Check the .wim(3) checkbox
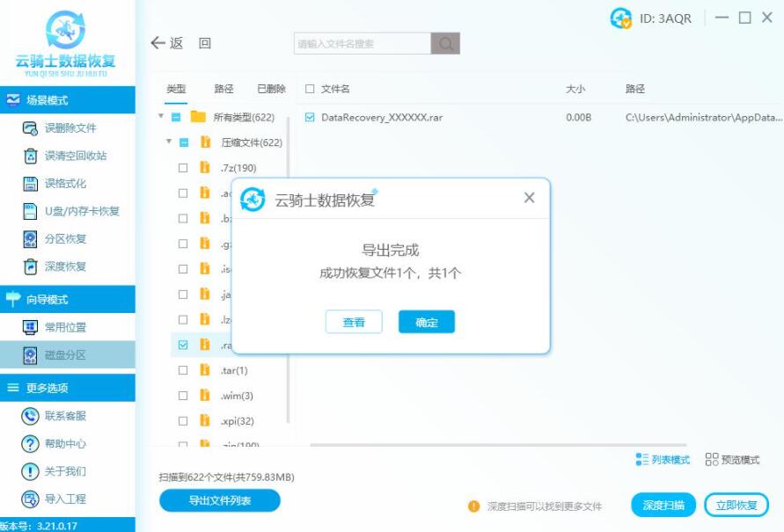The image size is (784, 532). pyautogui.click(x=183, y=396)
